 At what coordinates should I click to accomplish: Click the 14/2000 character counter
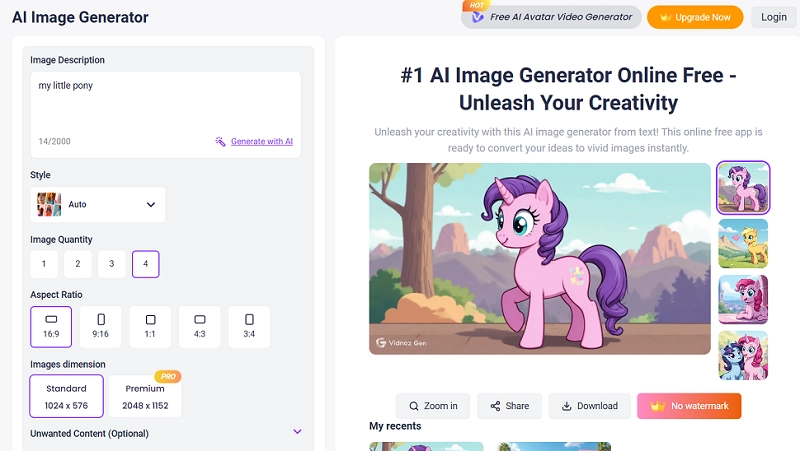click(x=55, y=141)
